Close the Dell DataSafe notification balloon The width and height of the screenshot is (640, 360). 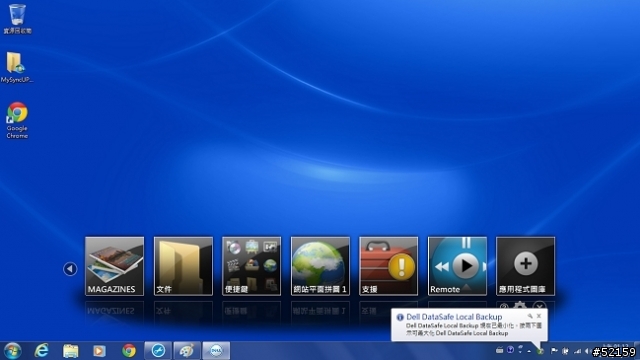tap(539, 316)
